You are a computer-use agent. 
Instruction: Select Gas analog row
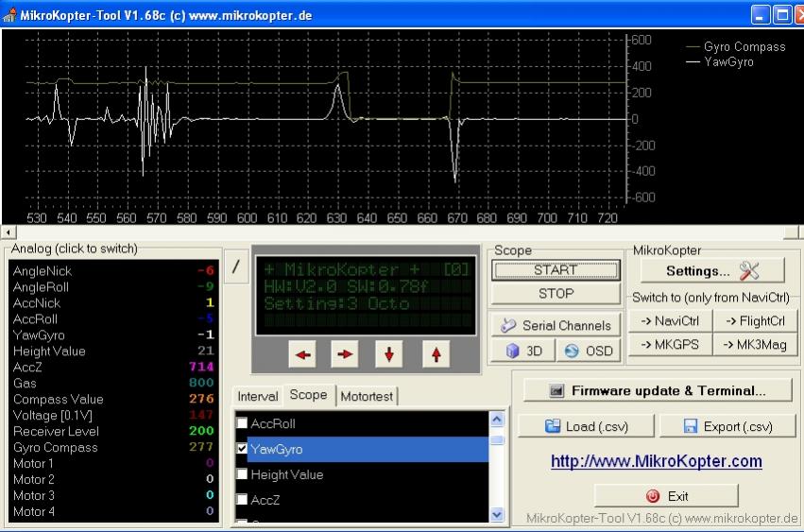(112, 383)
